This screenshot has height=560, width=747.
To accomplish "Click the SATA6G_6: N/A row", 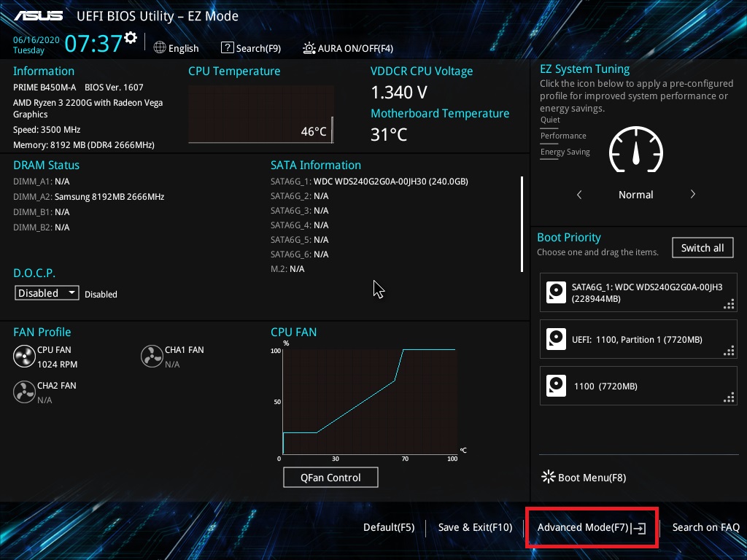I will pos(299,254).
